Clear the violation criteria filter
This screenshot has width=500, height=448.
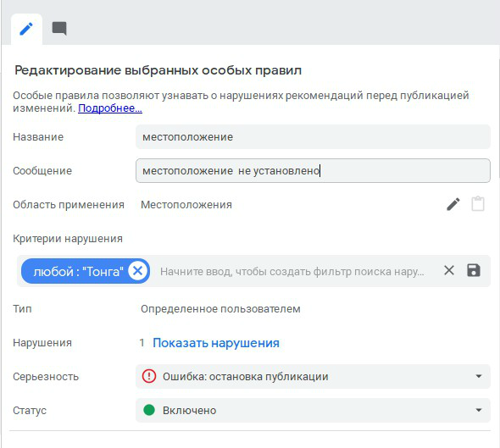[x=449, y=271]
